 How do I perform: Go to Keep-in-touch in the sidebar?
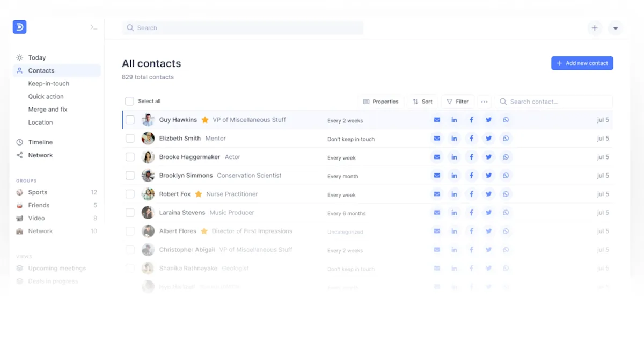pyautogui.click(x=49, y=83)
